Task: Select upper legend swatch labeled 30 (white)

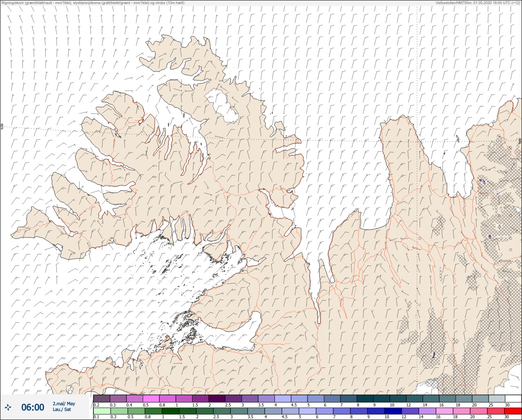Action: pyautogui.click(x=513, y=398)
